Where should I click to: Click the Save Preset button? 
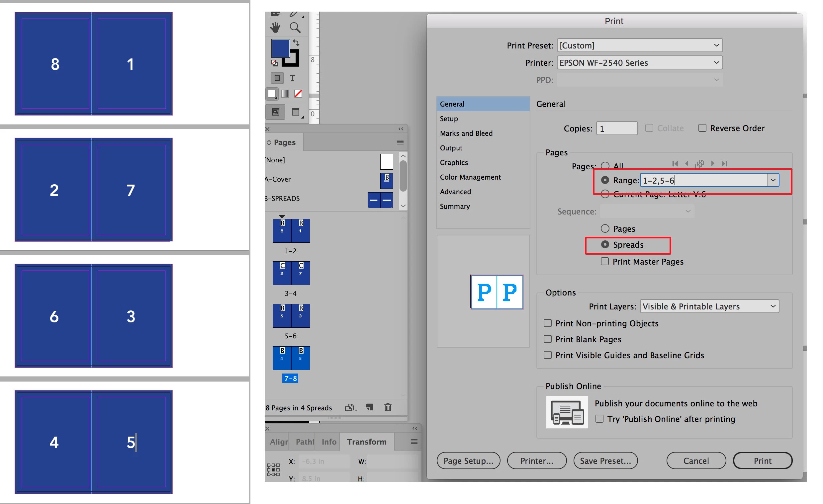pos(605,461)
